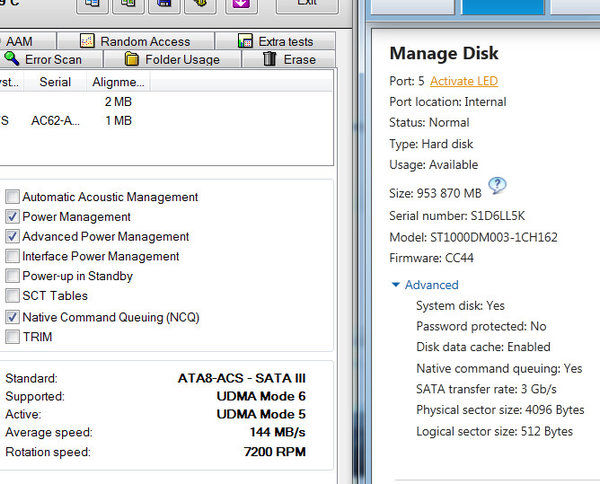Sort by the Serial column header

(x=55, y=82)
